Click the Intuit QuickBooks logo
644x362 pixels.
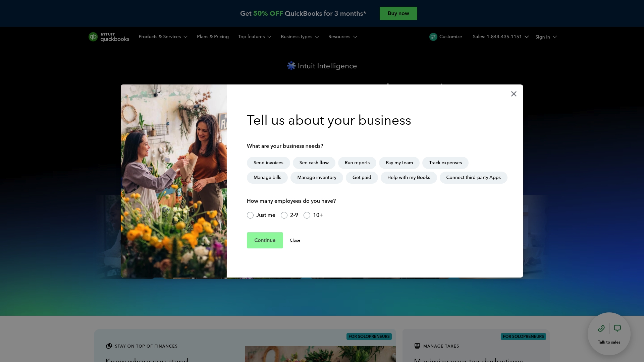click(109, 37)
